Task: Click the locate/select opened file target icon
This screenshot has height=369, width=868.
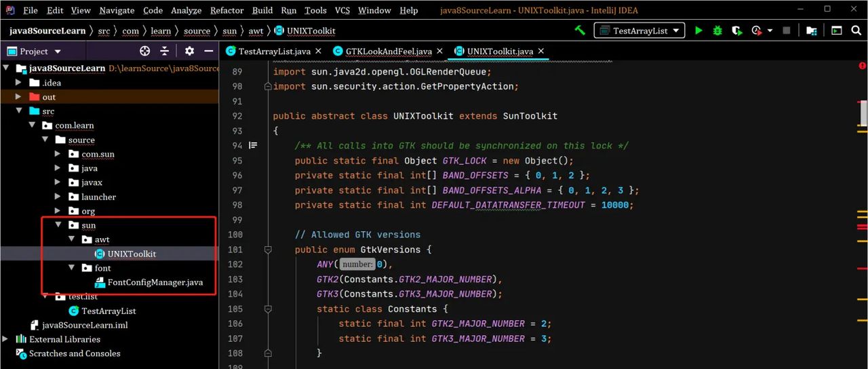Action: click(x=144, y=51)
